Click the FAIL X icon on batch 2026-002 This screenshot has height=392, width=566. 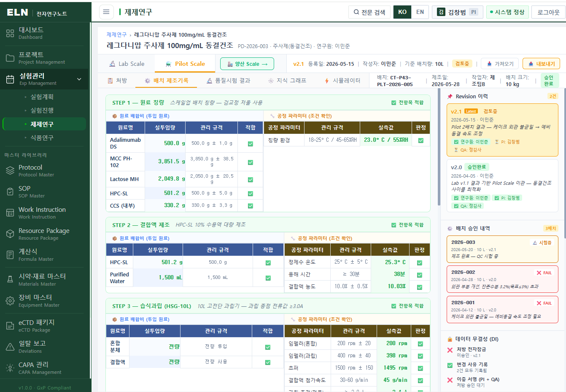[x=539, y=273]
